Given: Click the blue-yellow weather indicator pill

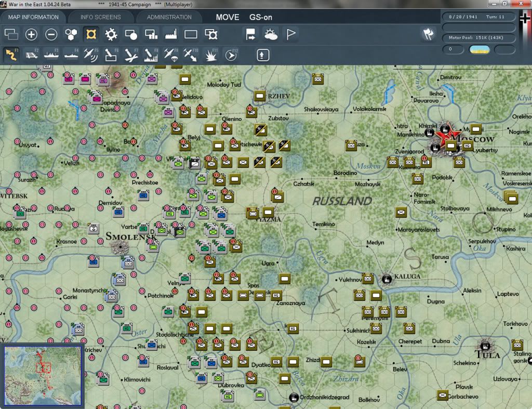Looking at the screenshot, I should coord(479,49).
